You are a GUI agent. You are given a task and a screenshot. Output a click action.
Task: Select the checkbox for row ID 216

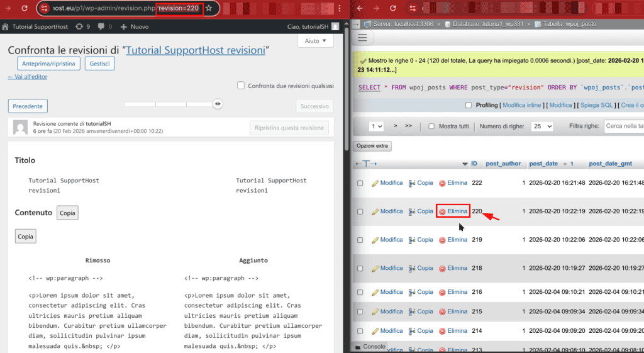[x=360, y=292]
